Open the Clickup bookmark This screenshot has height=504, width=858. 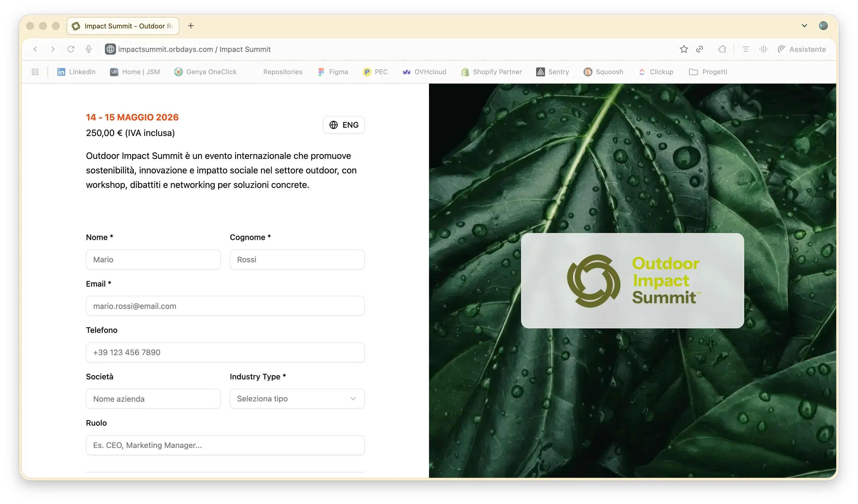656,72
